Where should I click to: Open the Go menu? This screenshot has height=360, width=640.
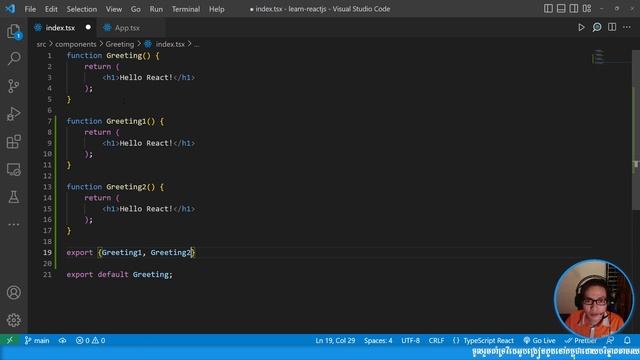point(136,9)
